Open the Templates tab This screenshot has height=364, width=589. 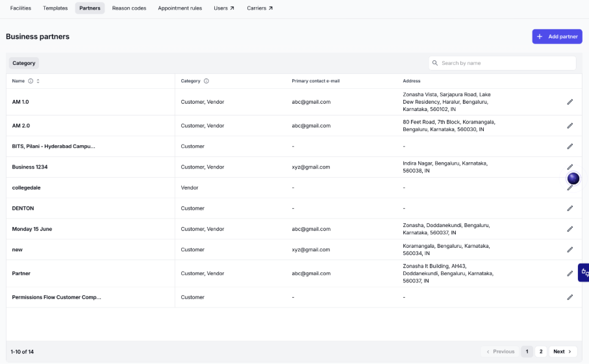tap(55, 8)
